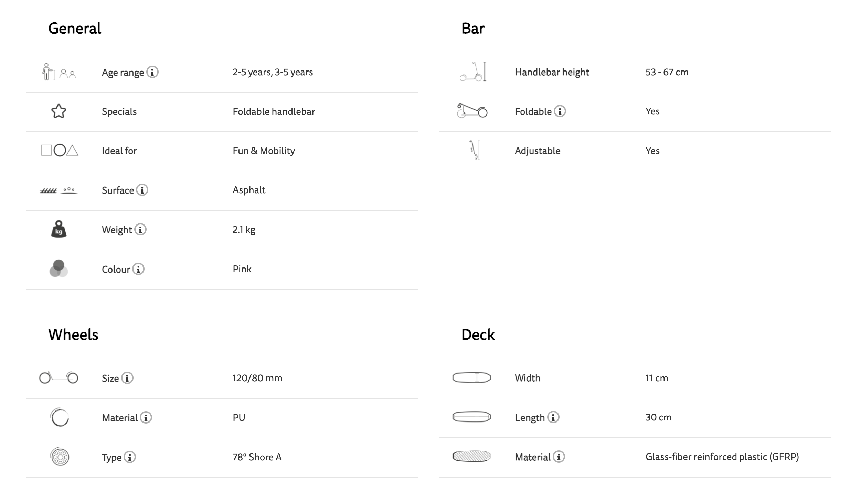
Task: Open the Surface info tooltip icon
Action: 142,190
